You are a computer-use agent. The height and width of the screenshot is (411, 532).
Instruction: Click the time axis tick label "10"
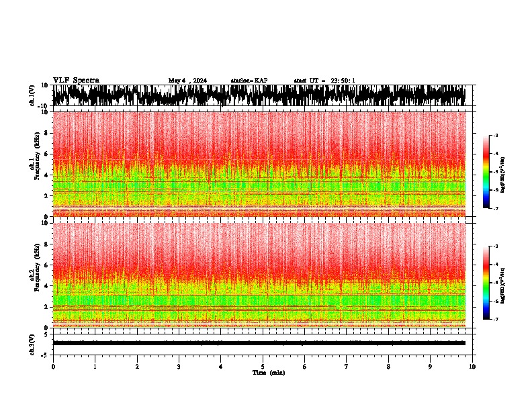[472, 367]
